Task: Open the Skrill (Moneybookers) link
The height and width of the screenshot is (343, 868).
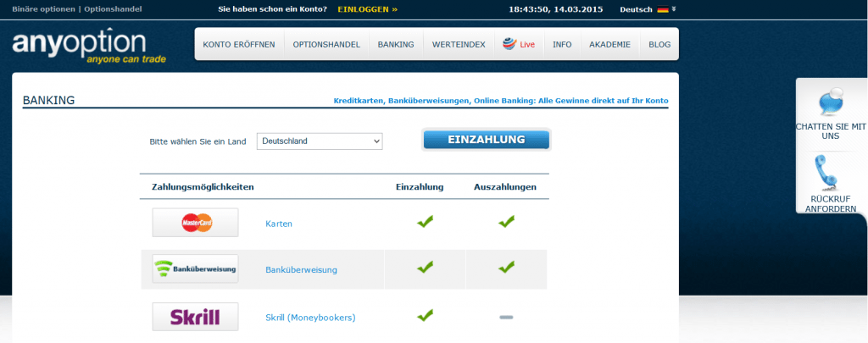Action: [x=310, y=318]
